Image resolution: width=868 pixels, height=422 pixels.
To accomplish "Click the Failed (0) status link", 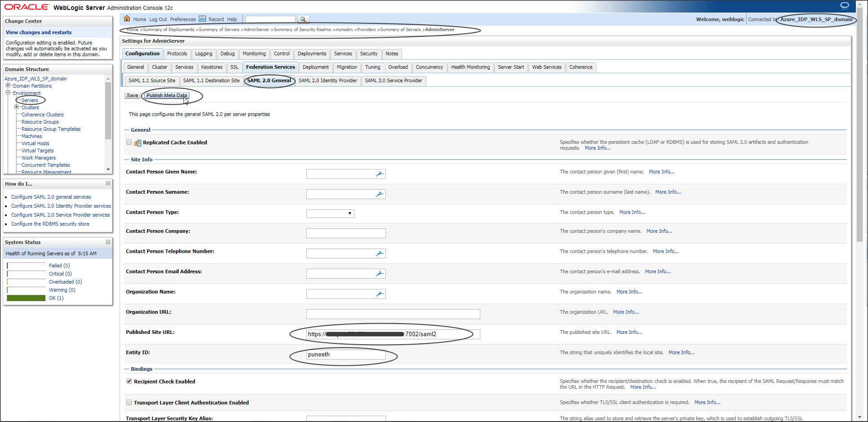I will coord(59,266).
